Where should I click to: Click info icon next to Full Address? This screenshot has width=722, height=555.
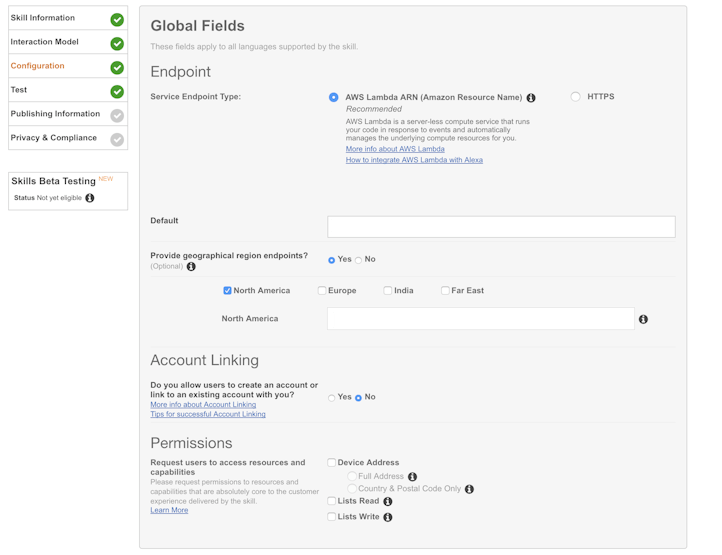(x=413, y=477)
